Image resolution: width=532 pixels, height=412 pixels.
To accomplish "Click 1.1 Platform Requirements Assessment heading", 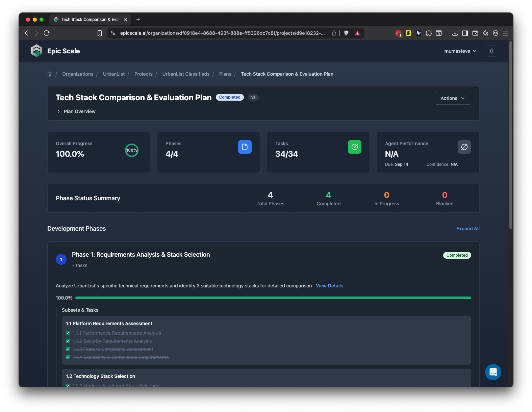I will click(x=109, y=324).
